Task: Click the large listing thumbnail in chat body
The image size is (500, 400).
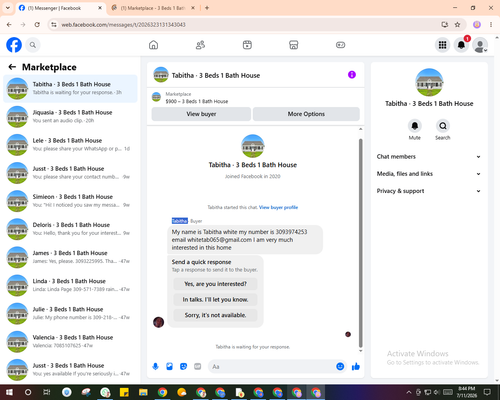Action: pyautogui.click(x=253, y=146)
